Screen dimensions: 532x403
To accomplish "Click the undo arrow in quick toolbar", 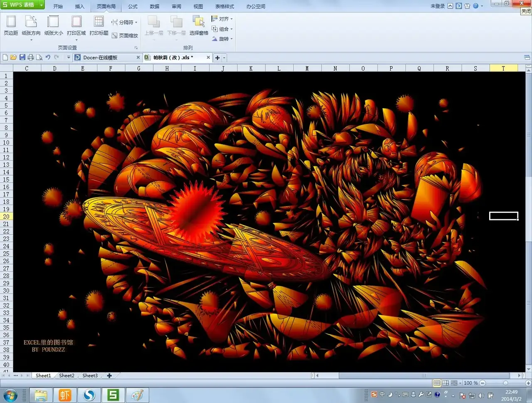I will (48, 57).
